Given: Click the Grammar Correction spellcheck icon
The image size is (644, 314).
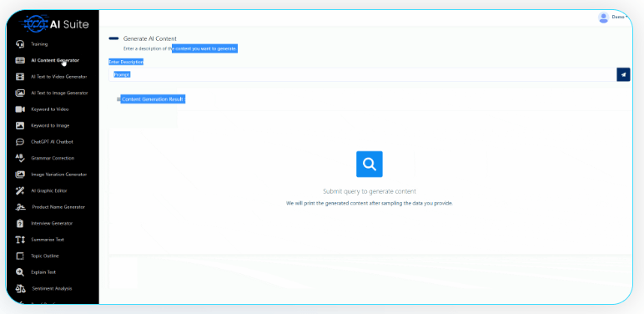Looking at the screenshot, I should coord(20,158).
